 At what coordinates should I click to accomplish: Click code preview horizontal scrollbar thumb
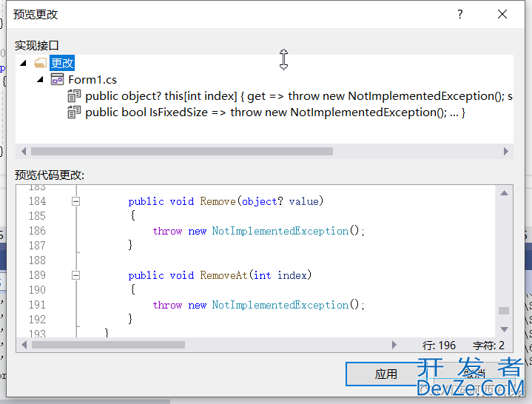click(x=108, y=345)
